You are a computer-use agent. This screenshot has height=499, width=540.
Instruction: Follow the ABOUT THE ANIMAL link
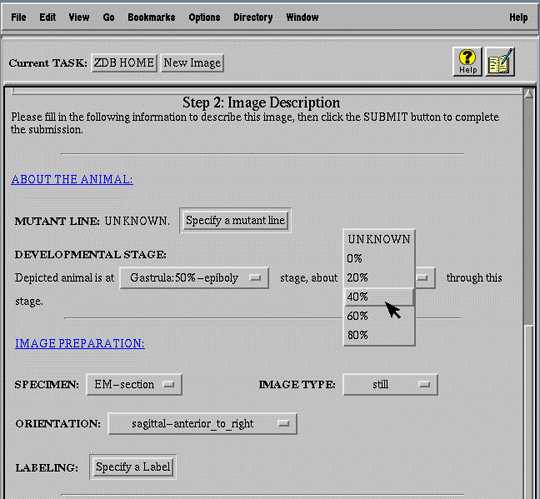pos(72,179)
